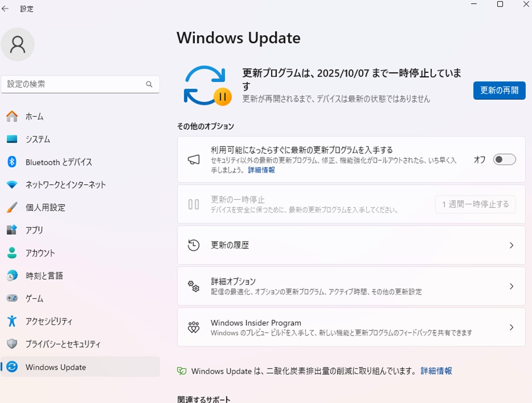Click the Home house icon in sidebar

[12, 117]
